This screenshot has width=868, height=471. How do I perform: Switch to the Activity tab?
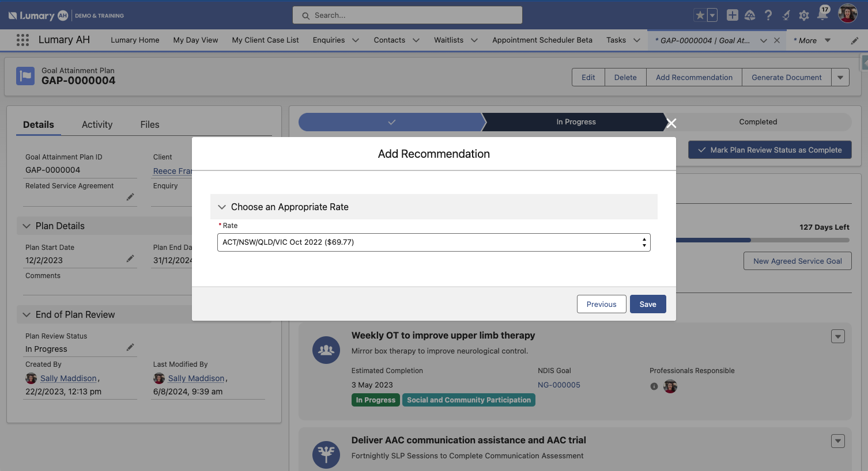[97, 124]
